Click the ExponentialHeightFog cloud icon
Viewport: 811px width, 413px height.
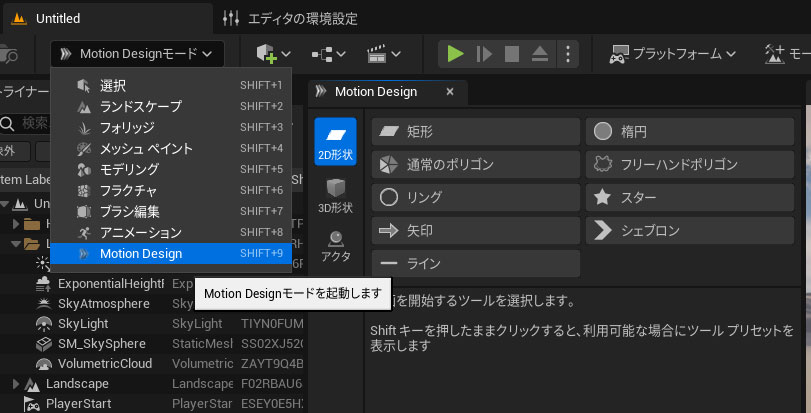[43, 284]
